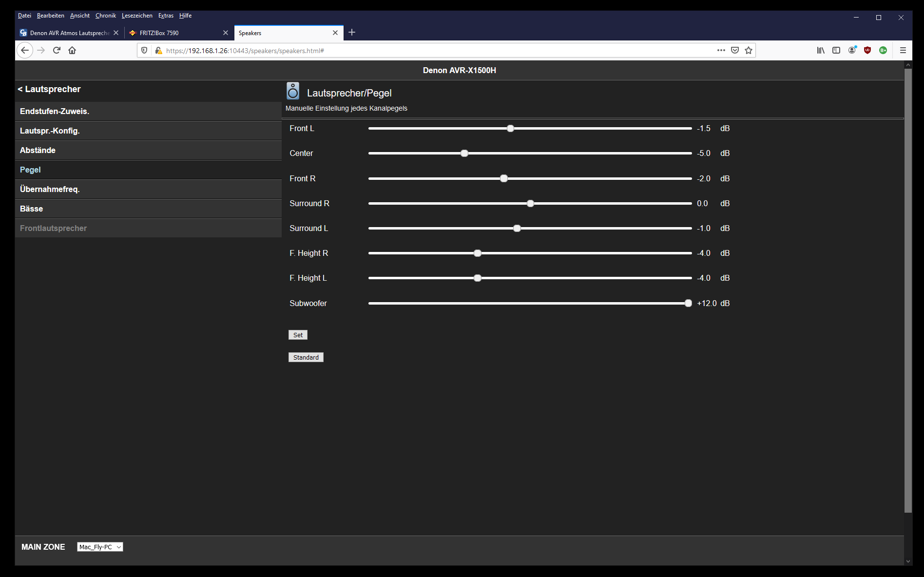Open the Firefox hamburger menu
Image resolution: width=924 pixels, height=577 pixels.
tap(903, 50)
